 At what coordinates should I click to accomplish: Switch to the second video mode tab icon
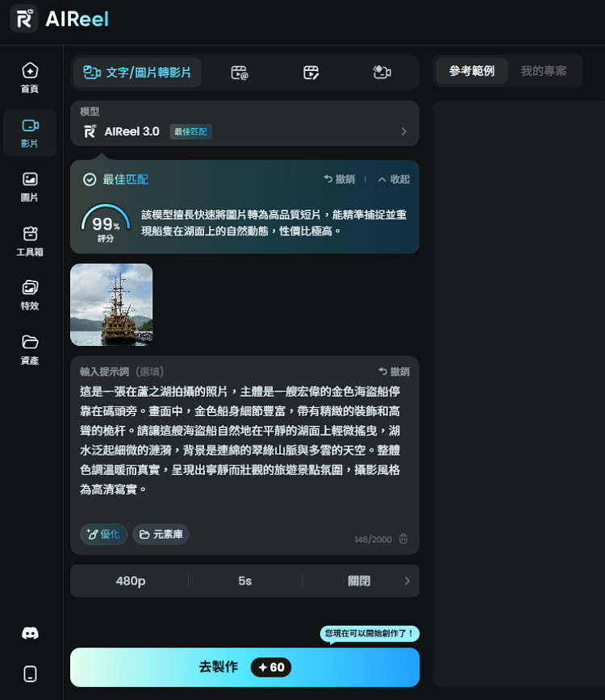pos(240,73)
